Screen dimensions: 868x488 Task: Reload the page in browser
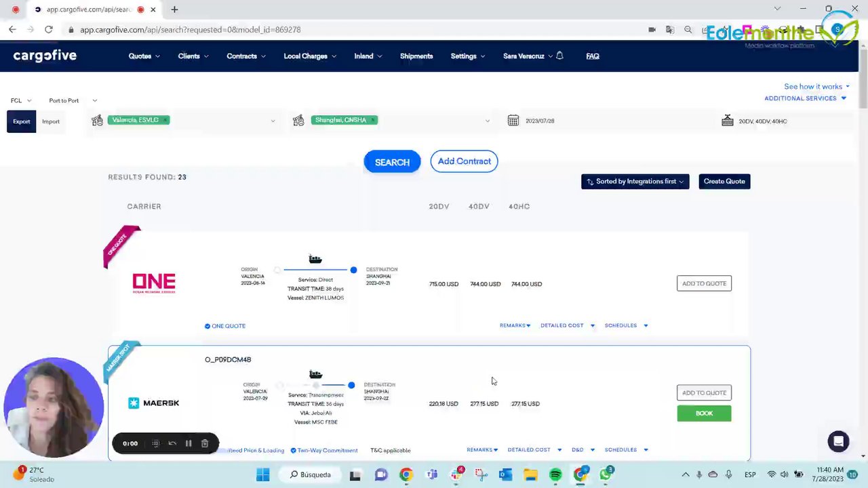point(49,29)
